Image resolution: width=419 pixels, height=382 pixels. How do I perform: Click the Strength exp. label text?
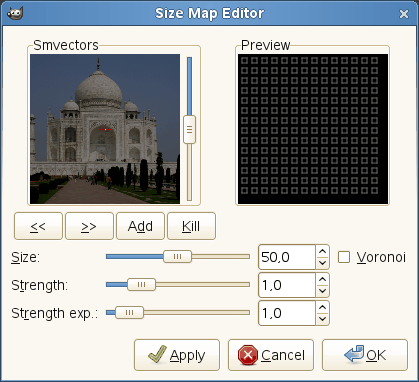(55, 314)
